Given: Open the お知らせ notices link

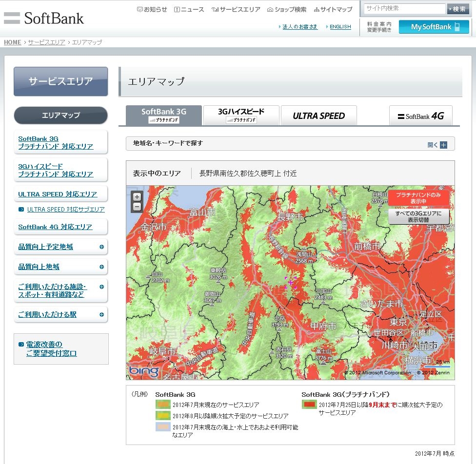Looking at the screenshot, I should [x=152, y=9].
